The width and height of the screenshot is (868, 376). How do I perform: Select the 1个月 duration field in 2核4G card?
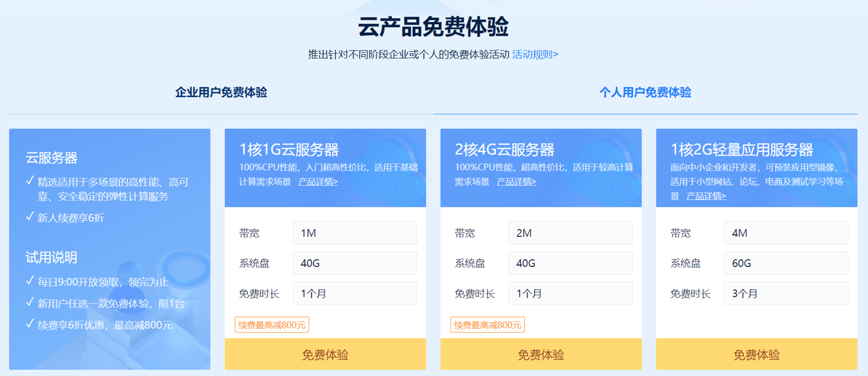click(x=571, y=293)
